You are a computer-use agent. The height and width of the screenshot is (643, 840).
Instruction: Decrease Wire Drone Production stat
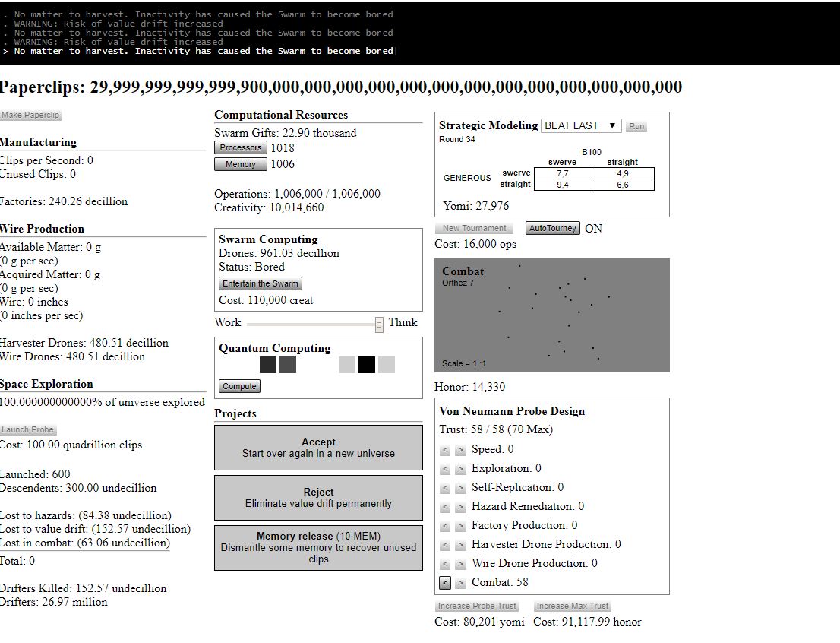click(x=444, y=564)
